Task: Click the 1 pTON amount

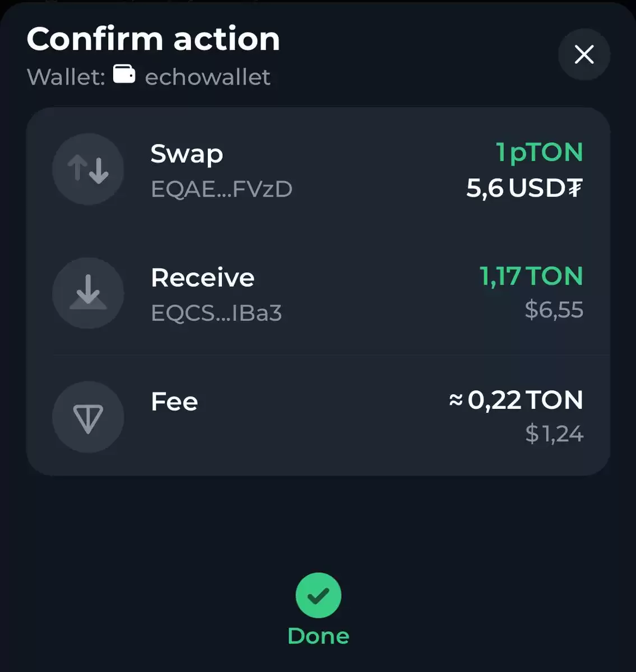Action: click(539, 152)
